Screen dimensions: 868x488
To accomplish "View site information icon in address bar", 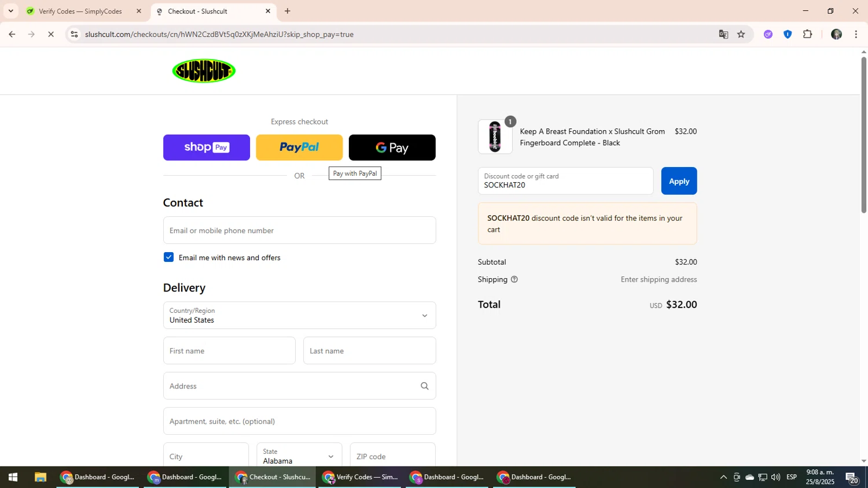I will (x=74, y=34).
